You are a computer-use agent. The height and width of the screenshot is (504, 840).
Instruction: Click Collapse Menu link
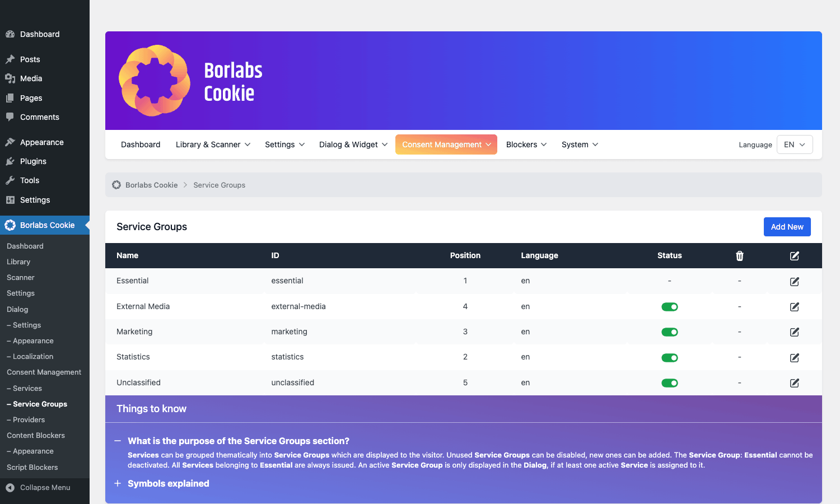[x=45, y=488]
